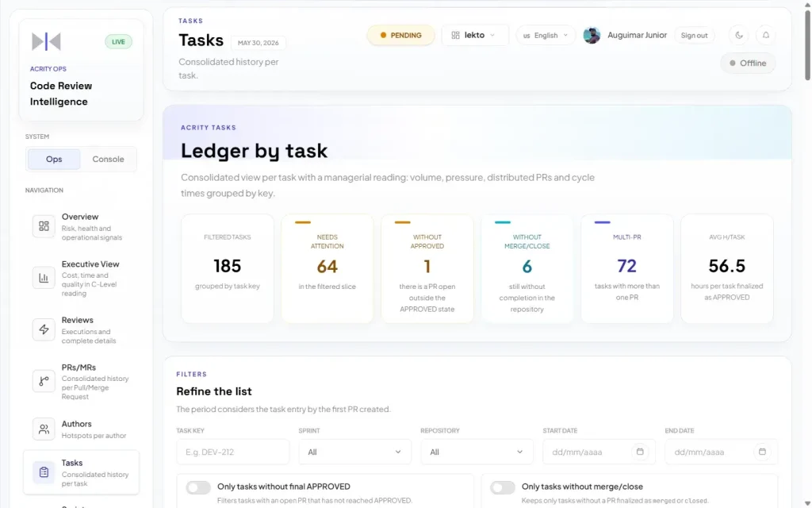
Task: Click the 'Ledger by task' heading
Action: pyautogui.click(x=254, y=151)
